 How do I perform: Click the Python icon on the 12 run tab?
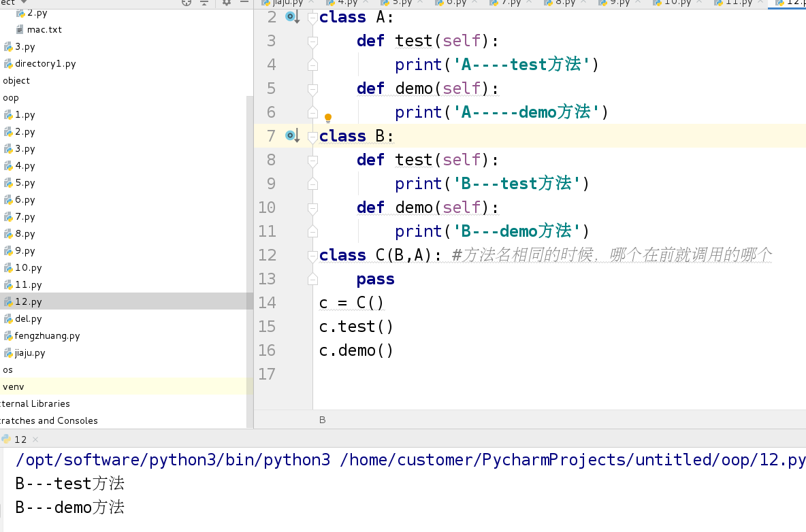(6, 439)
